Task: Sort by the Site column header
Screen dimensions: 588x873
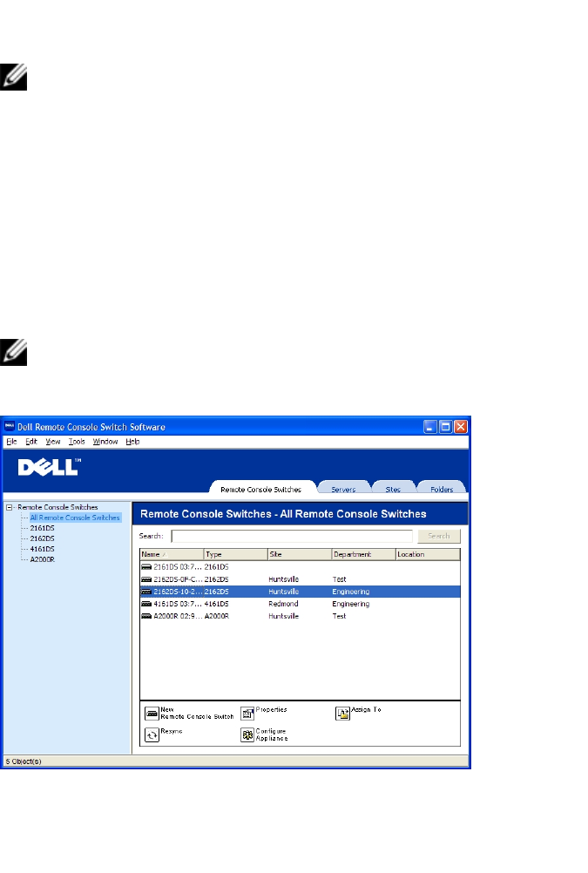Action: 300,554
